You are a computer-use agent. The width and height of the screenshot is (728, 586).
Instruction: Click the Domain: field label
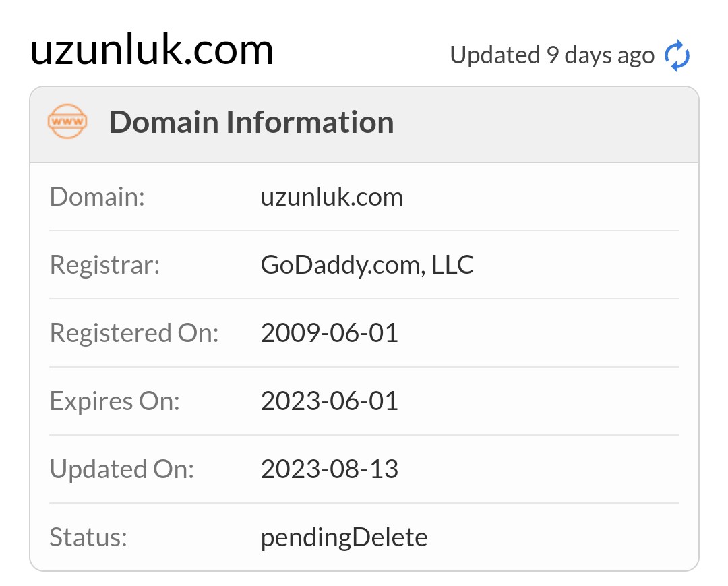[98, 196]
